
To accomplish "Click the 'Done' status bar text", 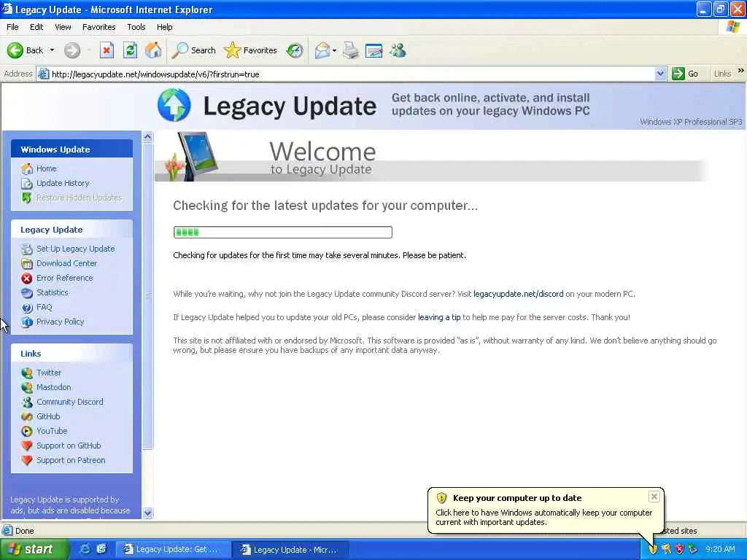I will click(24, 531).
